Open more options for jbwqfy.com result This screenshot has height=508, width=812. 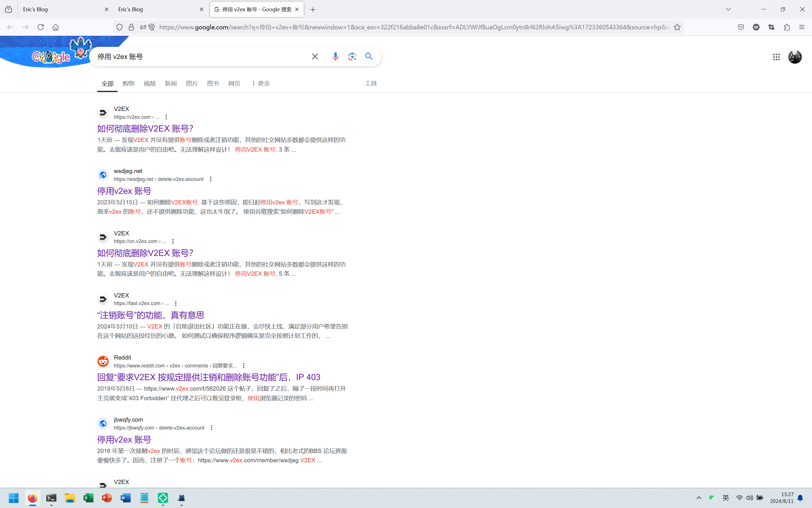(211, 428)
